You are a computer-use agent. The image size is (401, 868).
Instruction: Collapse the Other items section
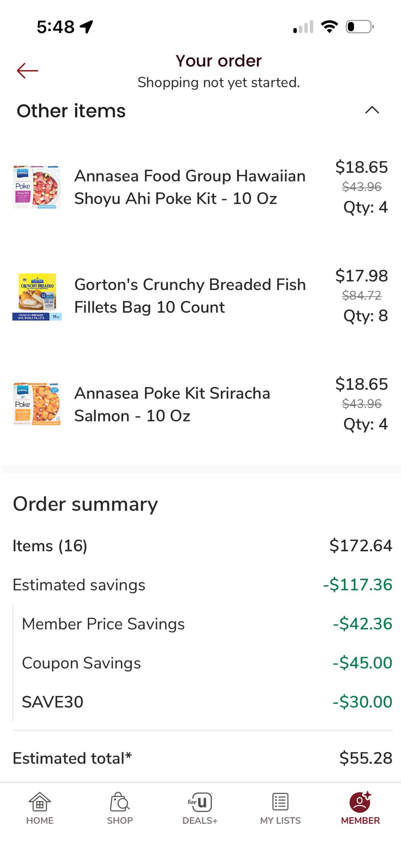click(372, 111)
